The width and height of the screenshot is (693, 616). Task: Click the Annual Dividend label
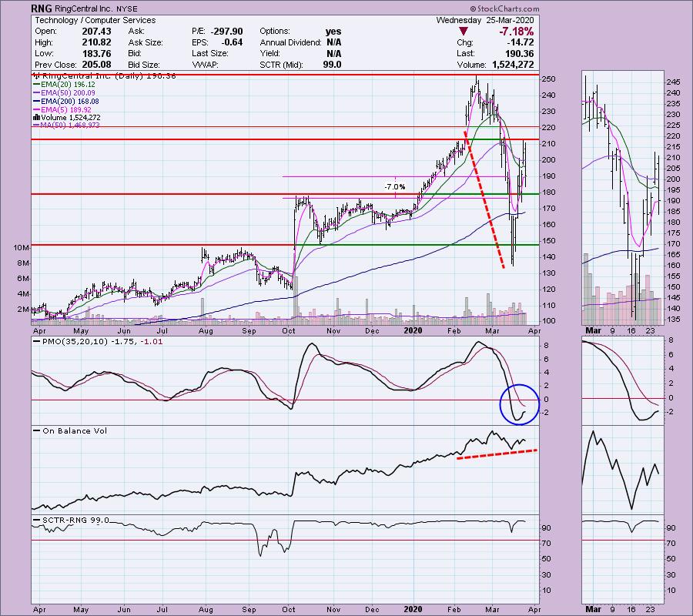pyautogui.click(x=290, y=42)
